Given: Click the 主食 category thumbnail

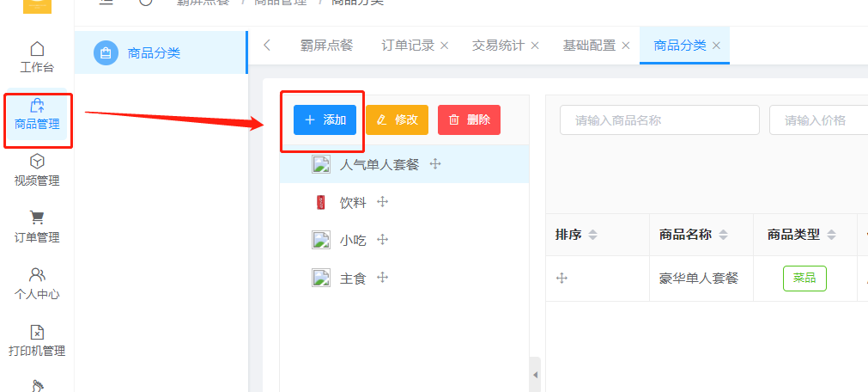Looking at the screenshot, I should (x=321, y=278).
